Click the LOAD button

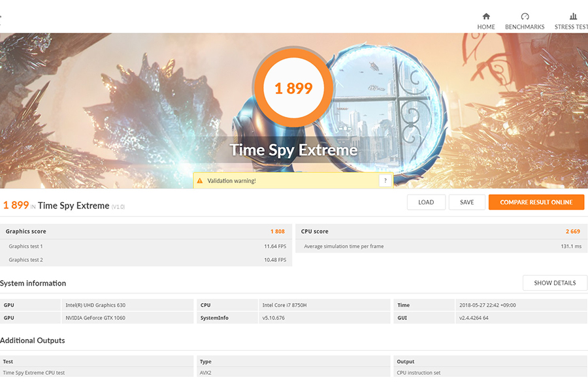pos(426,202)
